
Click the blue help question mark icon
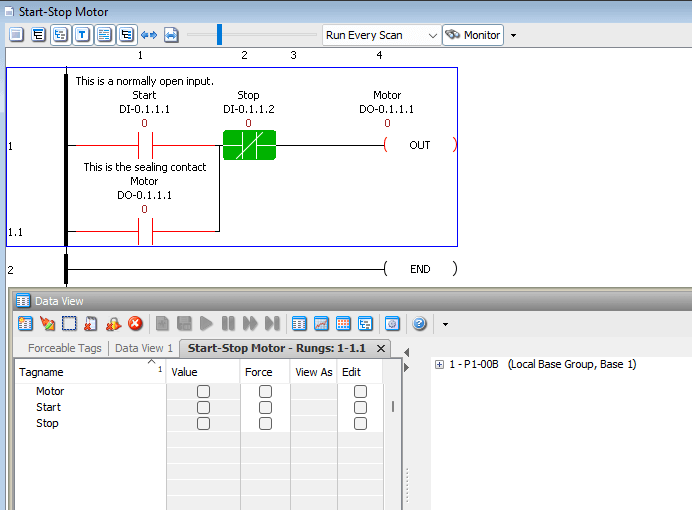pos(420,324)
